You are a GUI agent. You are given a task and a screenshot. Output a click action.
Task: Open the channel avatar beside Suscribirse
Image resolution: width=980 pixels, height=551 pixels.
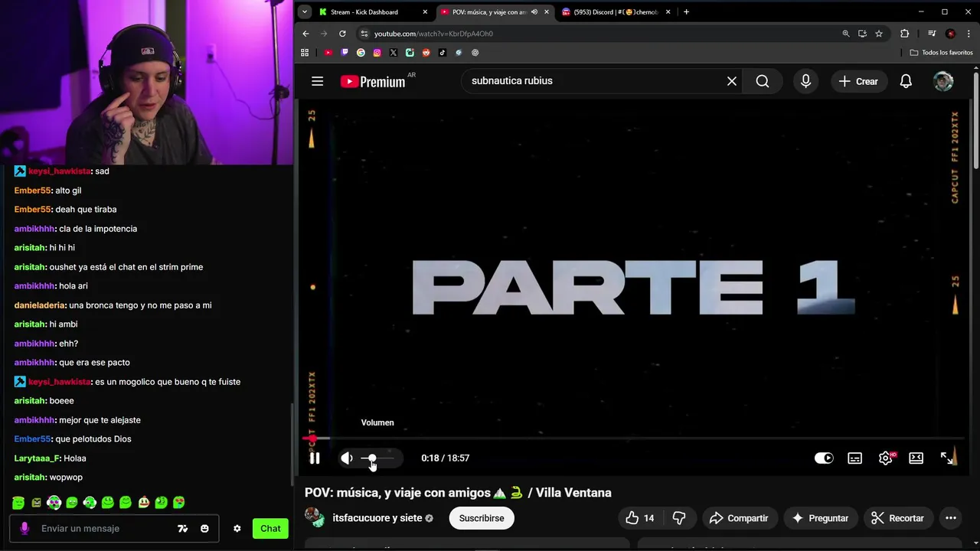click(x=315, y=517)
